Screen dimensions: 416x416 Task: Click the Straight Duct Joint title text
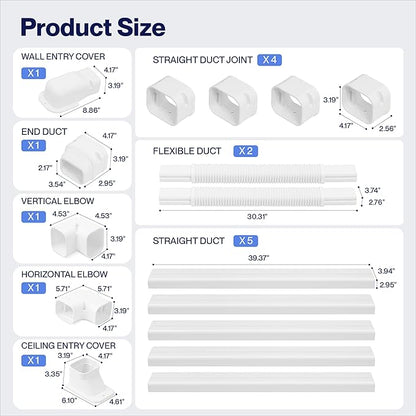pos(202,60)
